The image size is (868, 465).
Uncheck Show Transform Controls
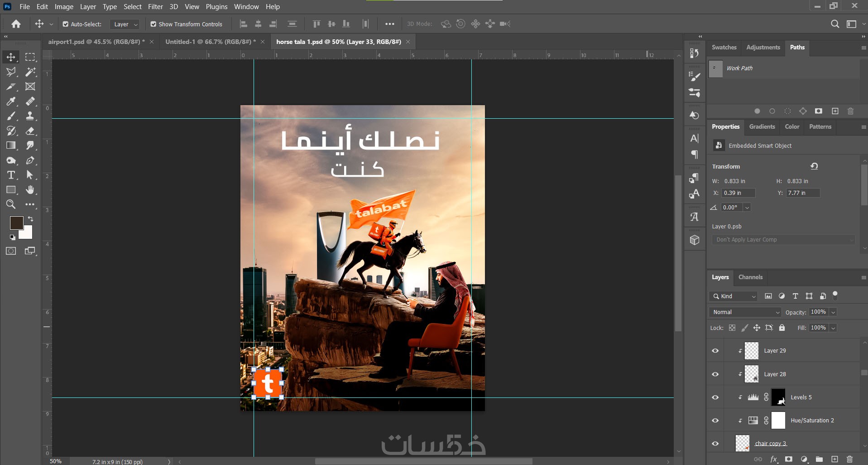coord(153,24)
